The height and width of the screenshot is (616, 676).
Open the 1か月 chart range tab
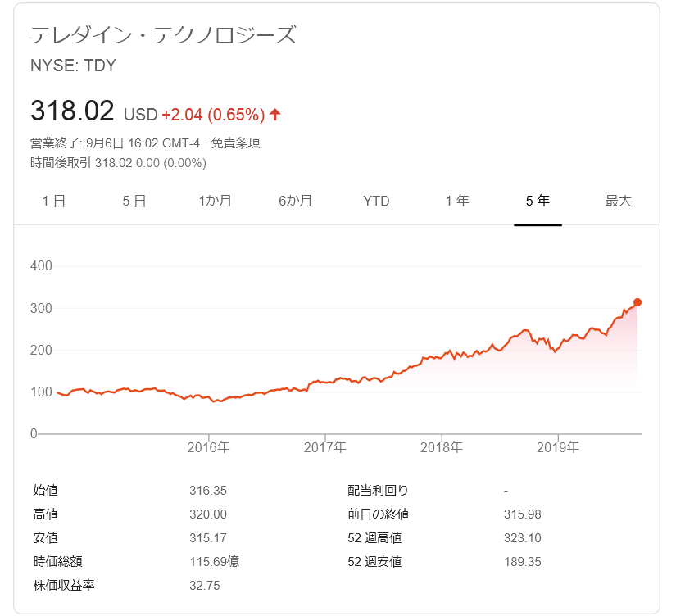coord(215,202)
